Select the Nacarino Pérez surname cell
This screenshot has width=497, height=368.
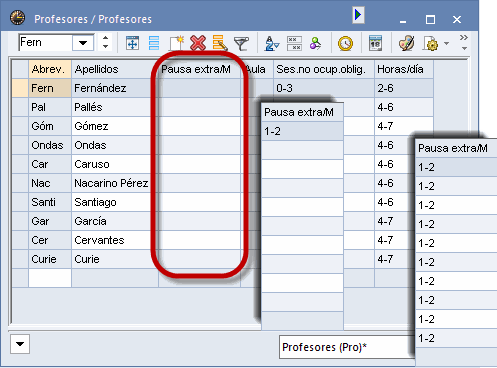pos(115,183)
